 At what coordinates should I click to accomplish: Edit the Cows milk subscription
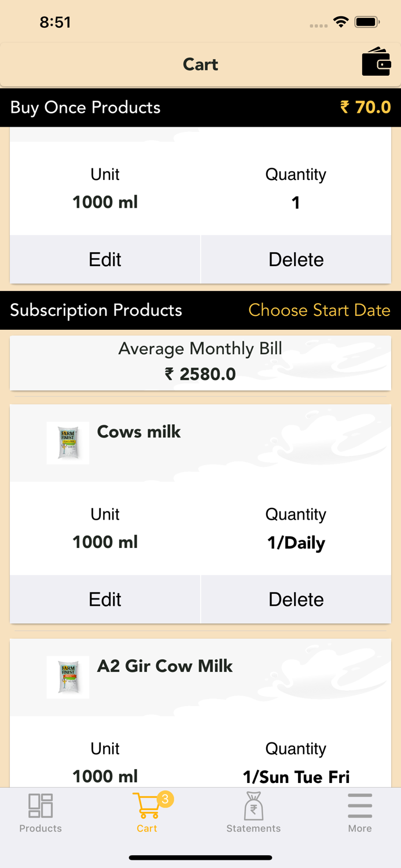point(105,599)
